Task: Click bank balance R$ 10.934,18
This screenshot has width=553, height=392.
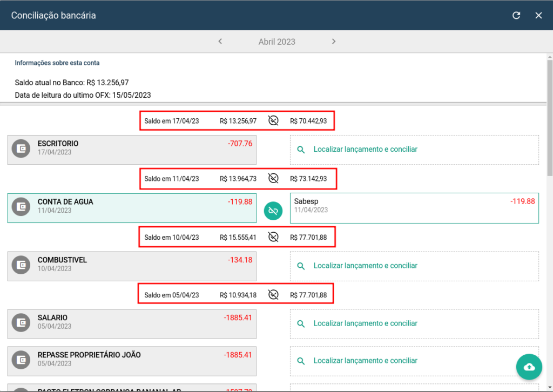Action: tap(238, 295)
